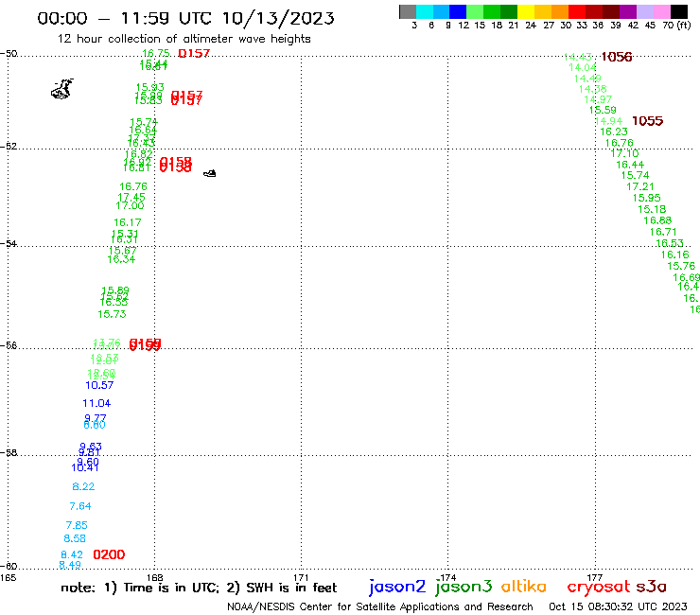700x615 pixels.
Task: Choose the bright red legend swatch
Action: 577,11
